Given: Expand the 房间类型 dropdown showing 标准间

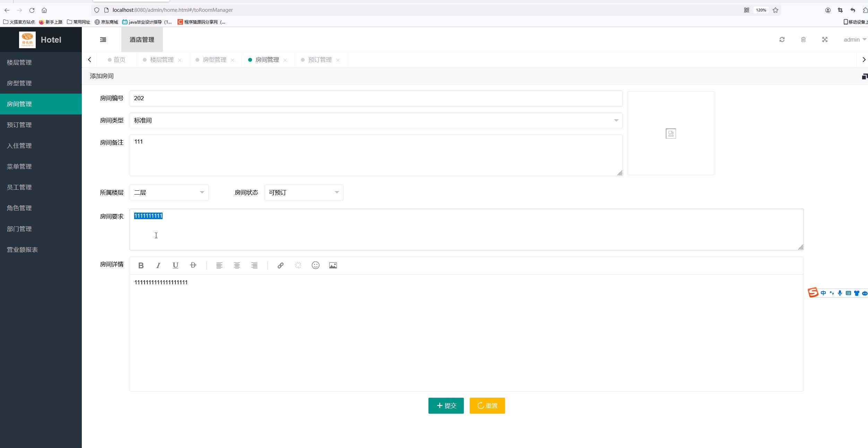Looking at the screenshot, I should 376,120.
